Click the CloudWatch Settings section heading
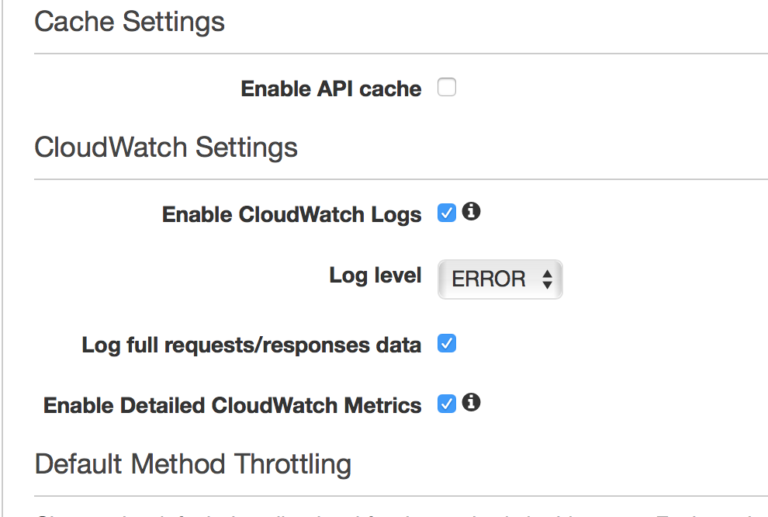Viewport: 768px width, 517px height. 166,147
